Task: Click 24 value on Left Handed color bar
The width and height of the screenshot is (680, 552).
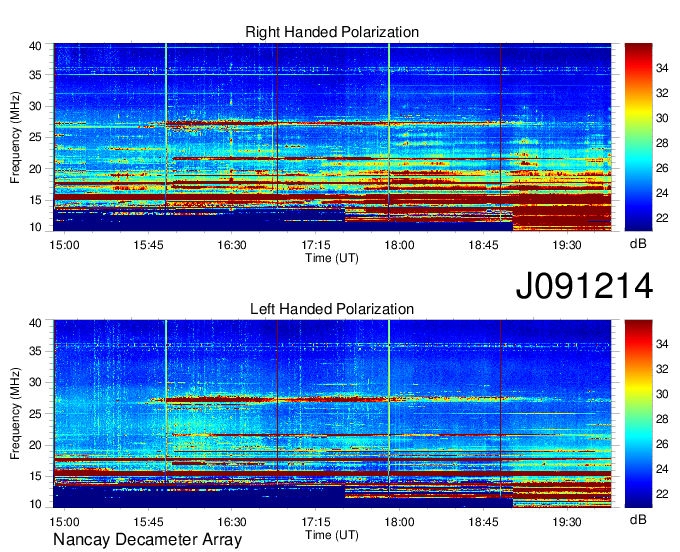Action: (662, 470)
